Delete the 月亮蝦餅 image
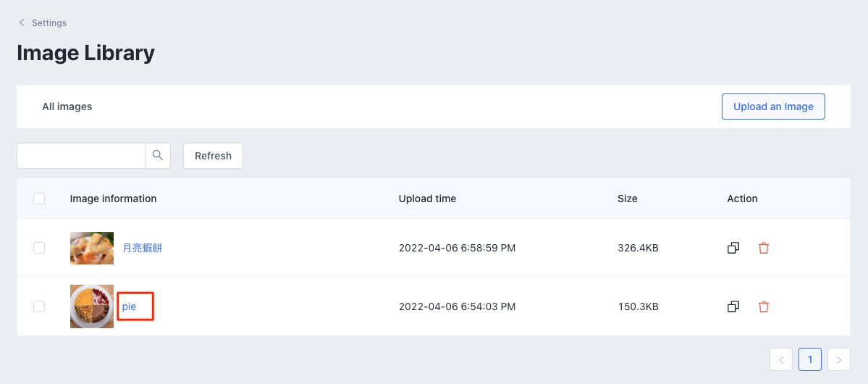This screenshot has height=384, width=868. tap(763, 248)
